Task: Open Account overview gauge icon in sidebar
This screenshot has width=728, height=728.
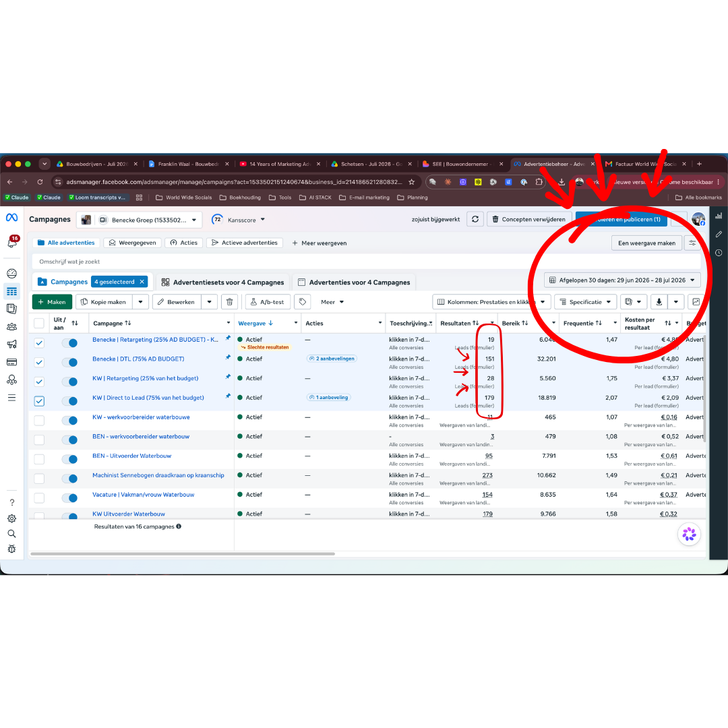Action: (x=11, y=274)
